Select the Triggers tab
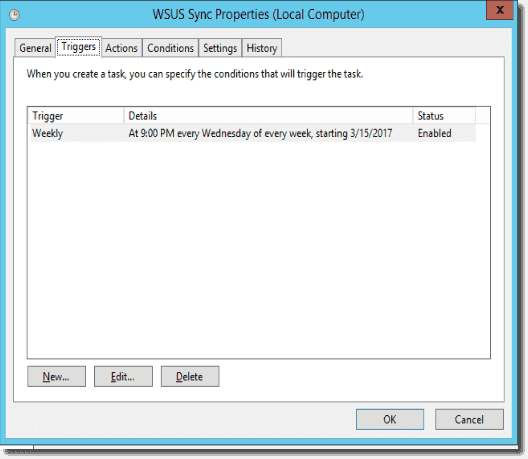 [78, 47]
